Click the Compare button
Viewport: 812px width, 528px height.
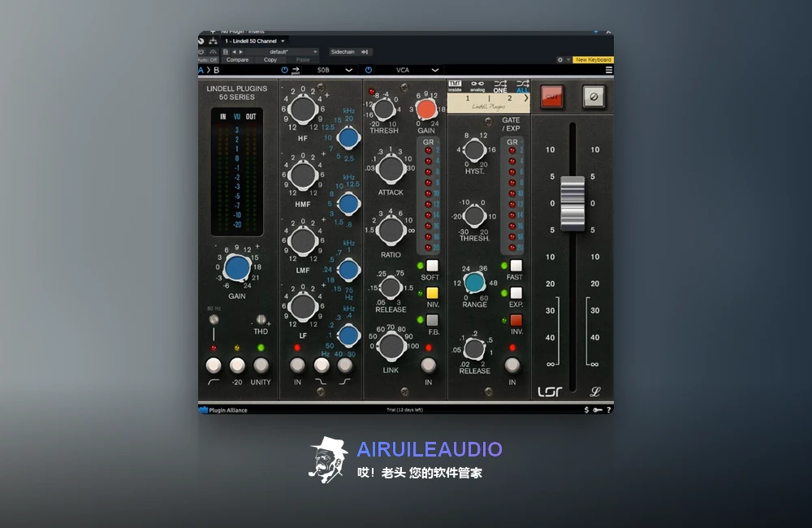237,59
